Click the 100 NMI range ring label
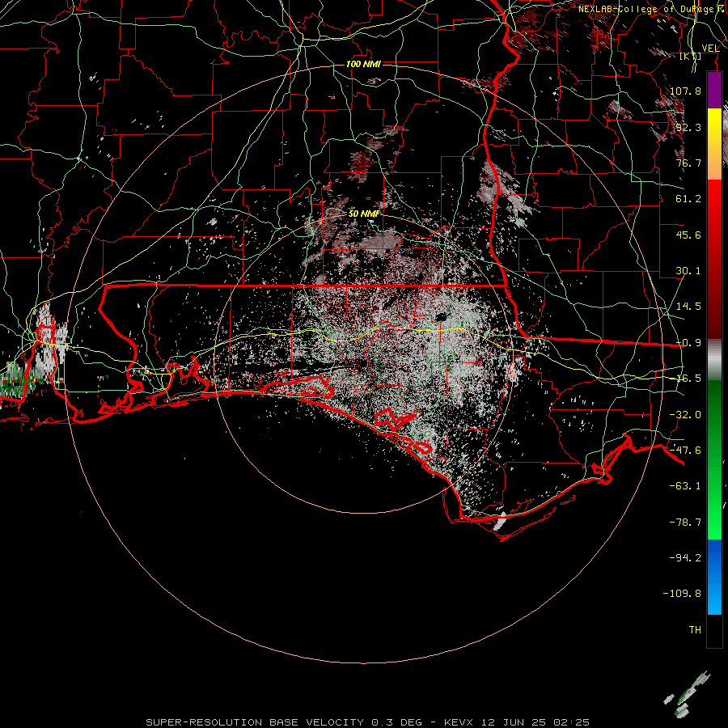Viewport: 728px width, 728px height. click(363, 64)
